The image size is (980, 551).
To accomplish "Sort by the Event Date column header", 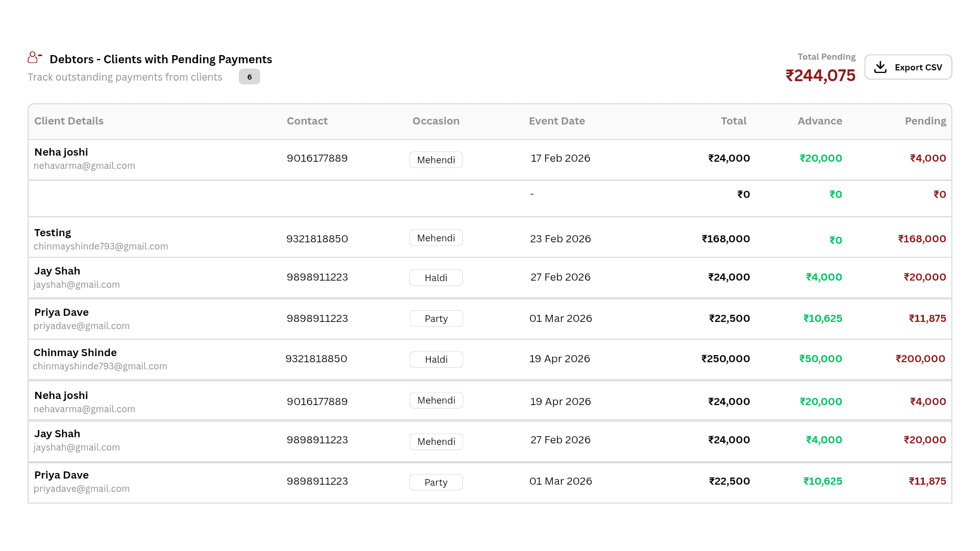I will pos(557,121).
